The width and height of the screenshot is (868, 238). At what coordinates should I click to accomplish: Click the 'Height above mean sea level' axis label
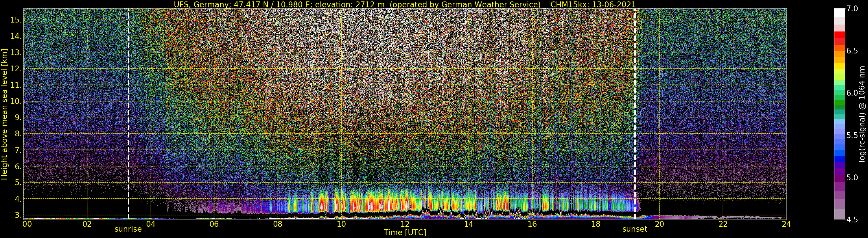(4, 114)
